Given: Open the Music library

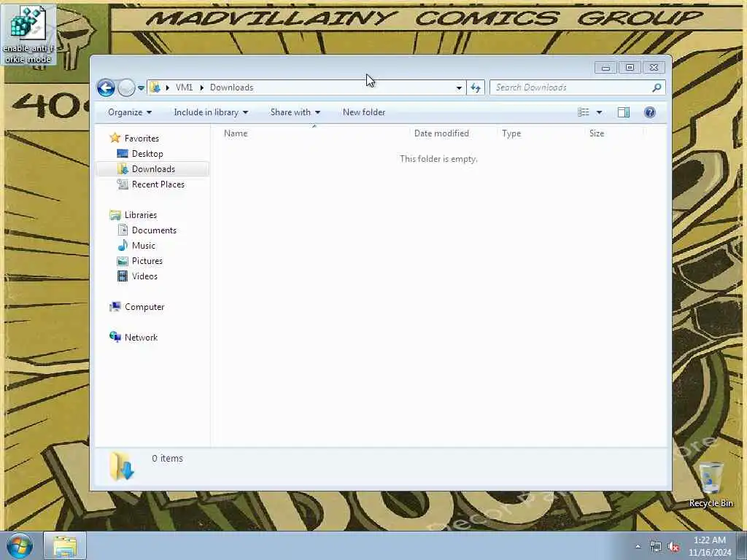Looking at the screenshot, I should (x=144, y=246).
